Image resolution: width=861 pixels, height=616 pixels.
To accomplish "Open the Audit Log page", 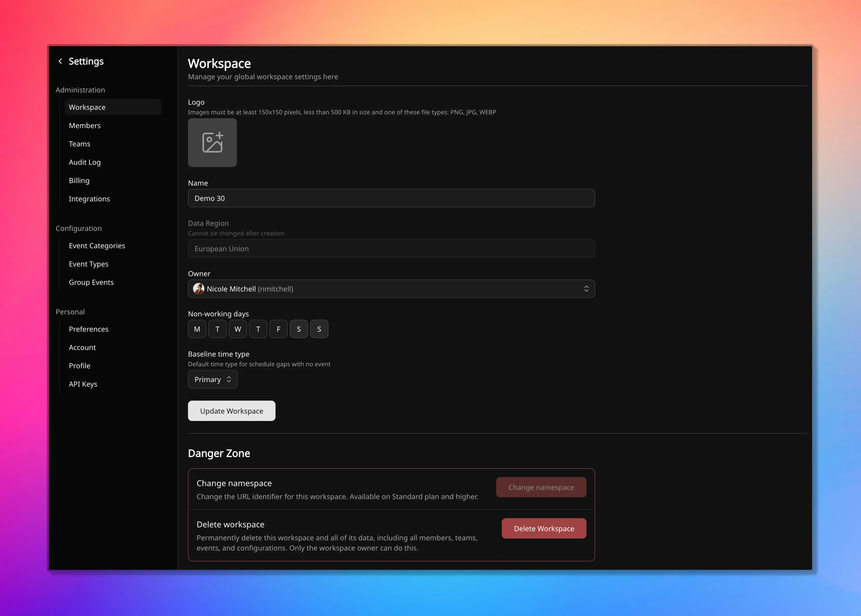I will 113,162.
